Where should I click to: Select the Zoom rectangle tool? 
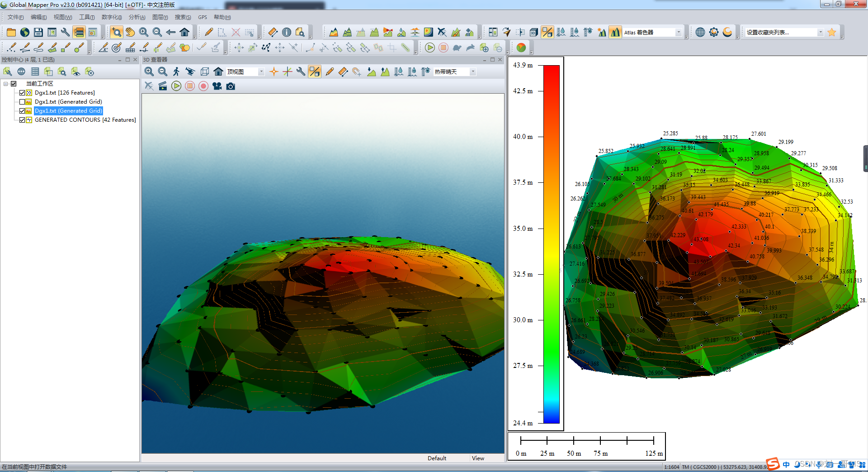coord(117,32)
